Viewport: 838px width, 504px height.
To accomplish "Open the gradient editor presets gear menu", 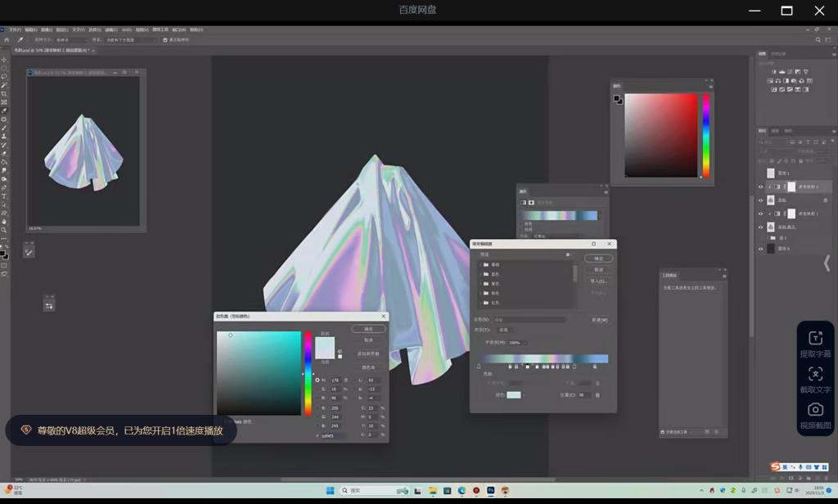I will coord(568,254).
